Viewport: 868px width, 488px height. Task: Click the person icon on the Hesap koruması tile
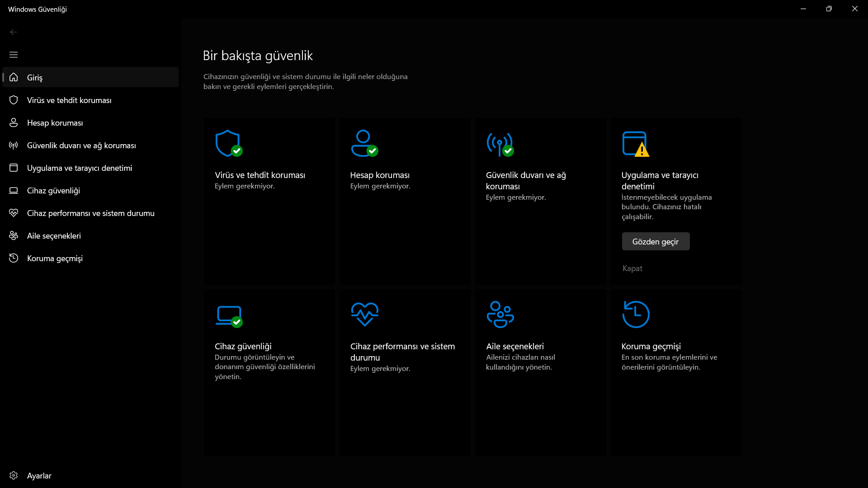pos(363,143)
